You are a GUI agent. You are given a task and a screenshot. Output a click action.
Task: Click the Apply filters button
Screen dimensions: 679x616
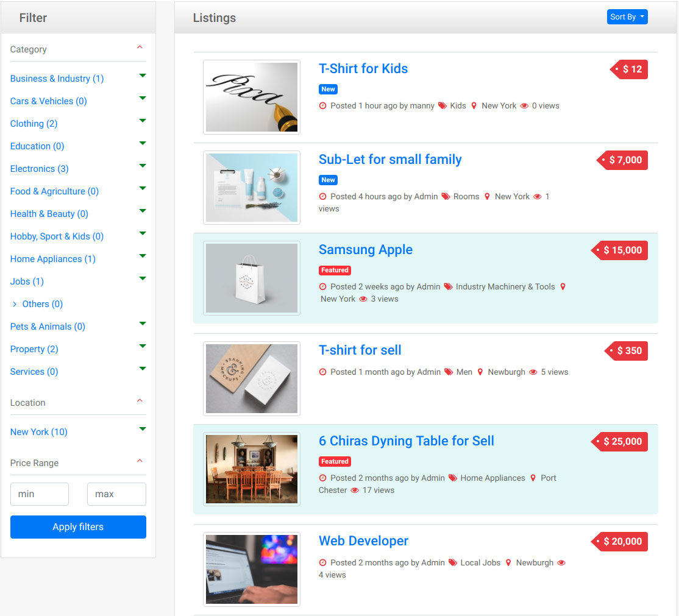point(79,527)
